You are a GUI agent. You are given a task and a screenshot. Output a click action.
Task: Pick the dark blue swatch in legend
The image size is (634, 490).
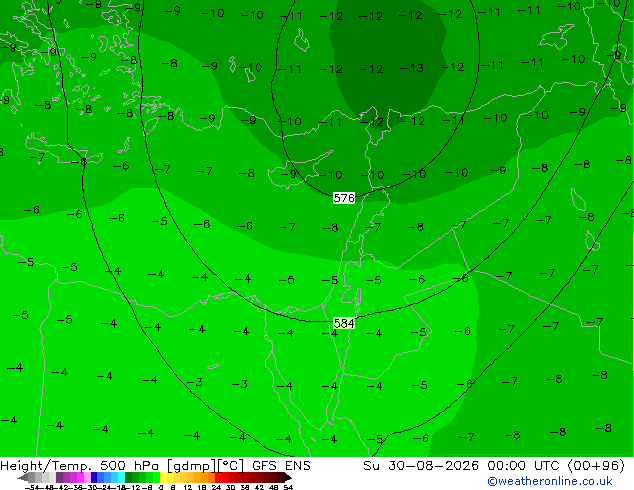94,477
